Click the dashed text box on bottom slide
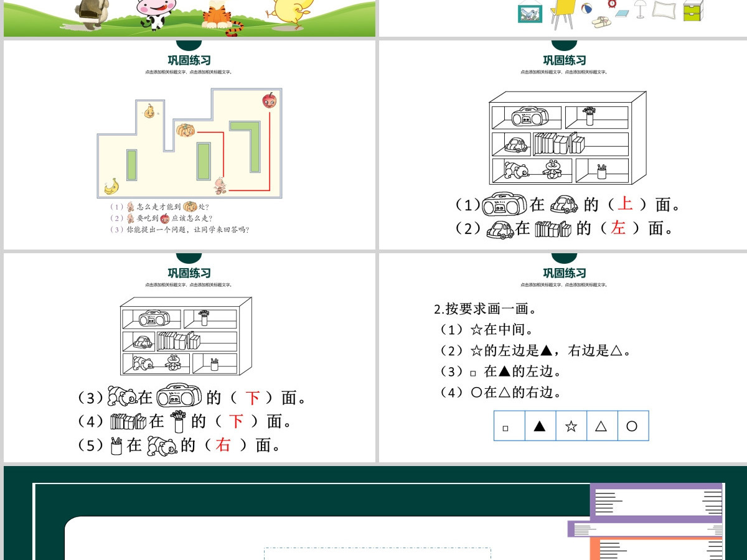The image size is (747, 560). (x=377, y=554)
